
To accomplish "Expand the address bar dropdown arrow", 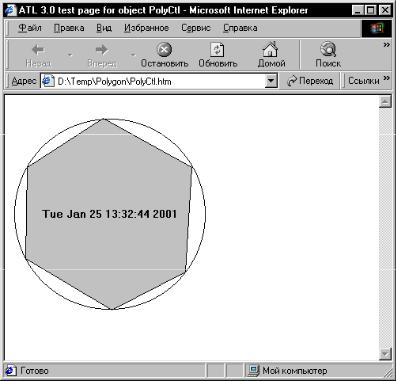I will [271, 81].
